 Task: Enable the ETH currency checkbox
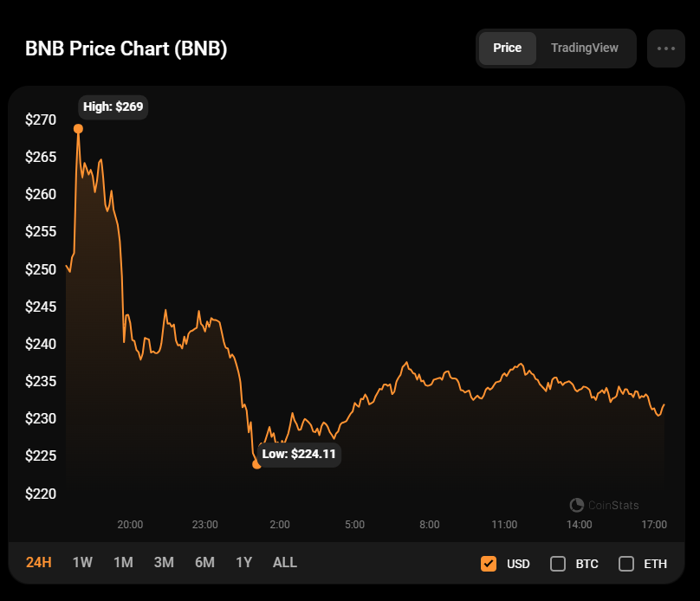(626, 564)
